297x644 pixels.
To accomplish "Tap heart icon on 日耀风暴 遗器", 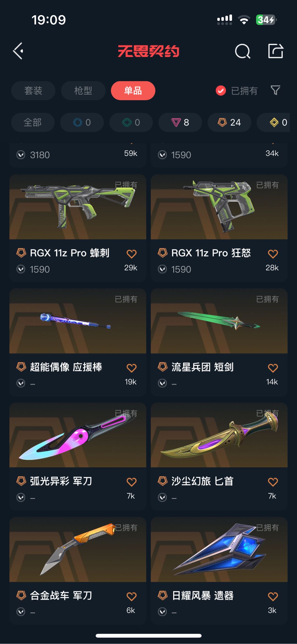I will pos(273,596).
